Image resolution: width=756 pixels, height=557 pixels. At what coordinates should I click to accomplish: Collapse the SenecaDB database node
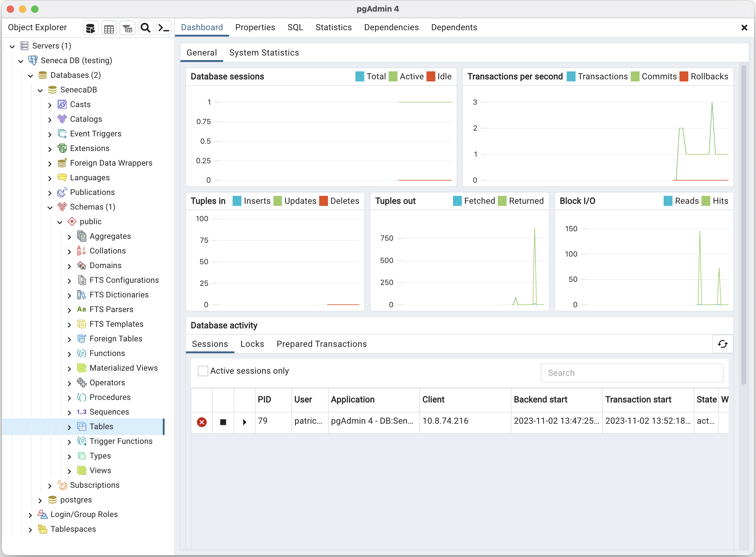[x=41, y=90]
